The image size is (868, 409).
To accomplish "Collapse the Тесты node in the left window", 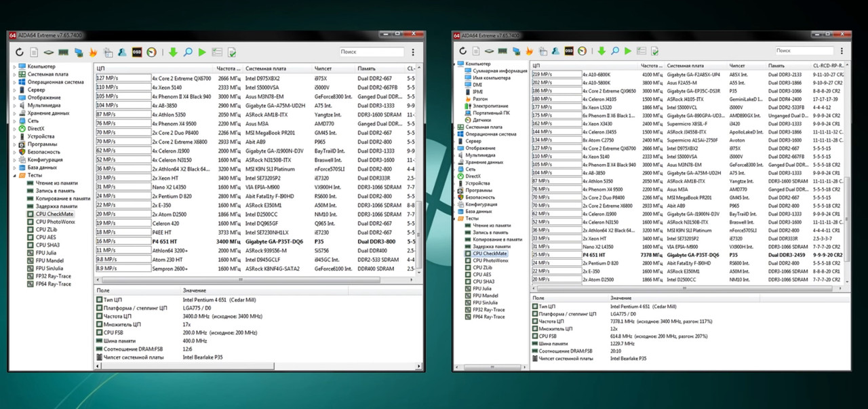I will (14, 175).
